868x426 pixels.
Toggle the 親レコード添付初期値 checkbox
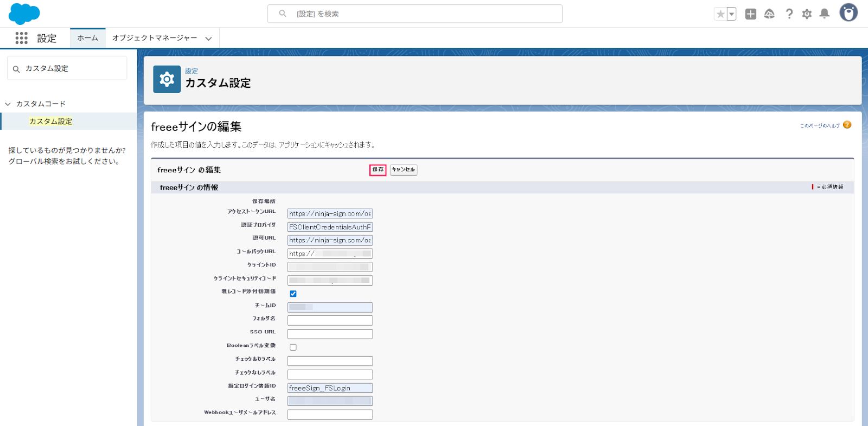point(293,294)
